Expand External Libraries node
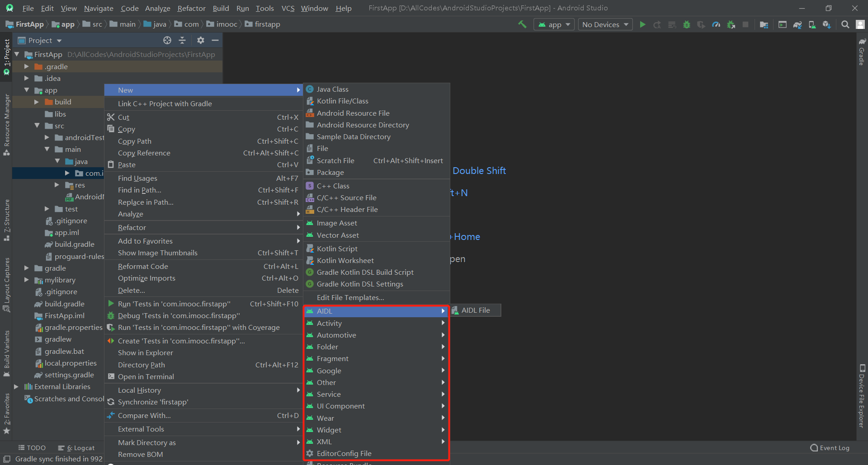The image size is (868, 465). (x=17, y=386)
